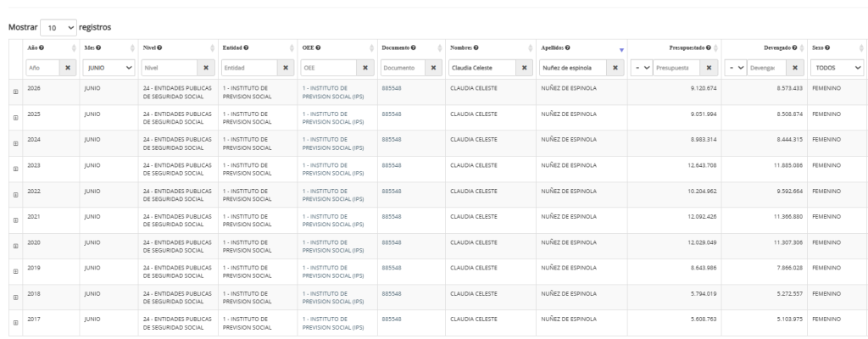Viewport: 868px width, 339px height.
Task: Focus the Nivel filter input
Action: point(170,68)
